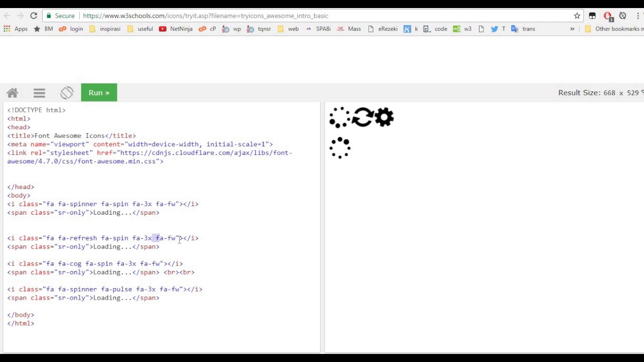Rotate the editor layout orientation

pyautogui.click(x=67, y=93)
